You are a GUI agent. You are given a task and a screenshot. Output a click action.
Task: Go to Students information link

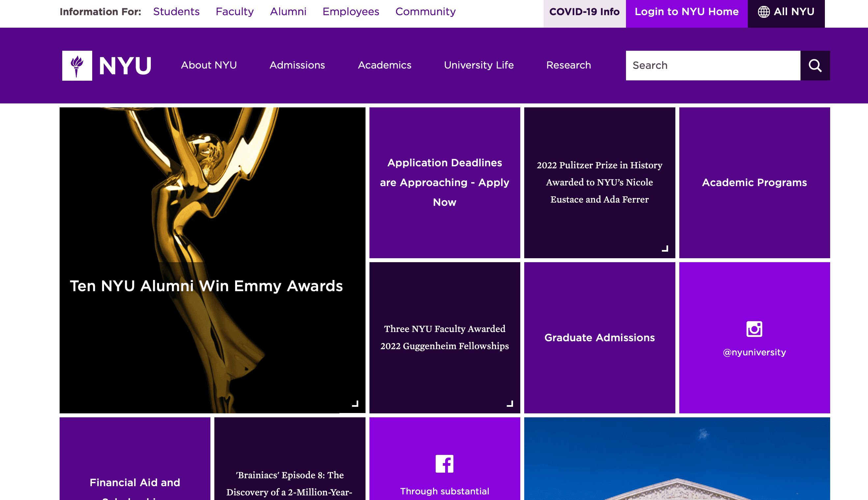click(x=176, y=12)
